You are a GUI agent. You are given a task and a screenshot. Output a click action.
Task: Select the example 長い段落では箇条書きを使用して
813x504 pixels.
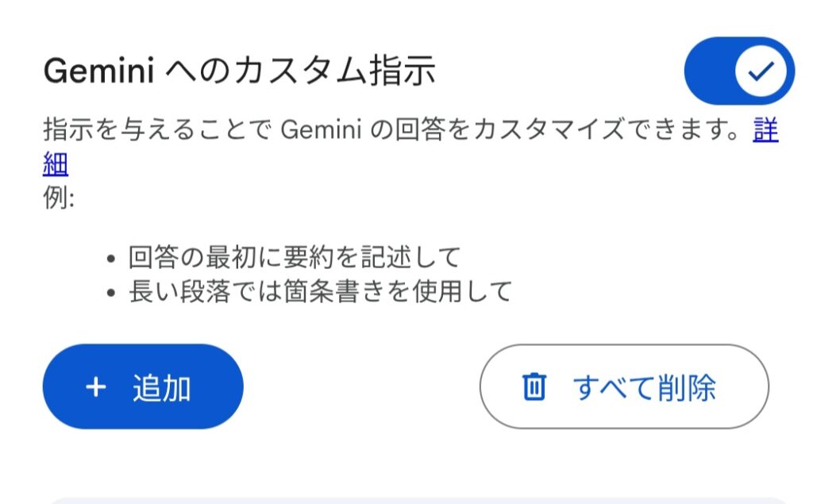320,291
